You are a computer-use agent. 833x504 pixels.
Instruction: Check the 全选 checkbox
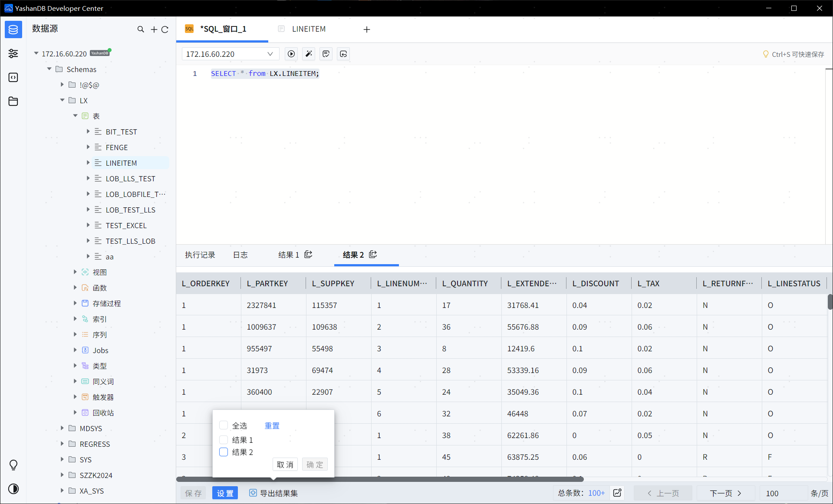224,425
